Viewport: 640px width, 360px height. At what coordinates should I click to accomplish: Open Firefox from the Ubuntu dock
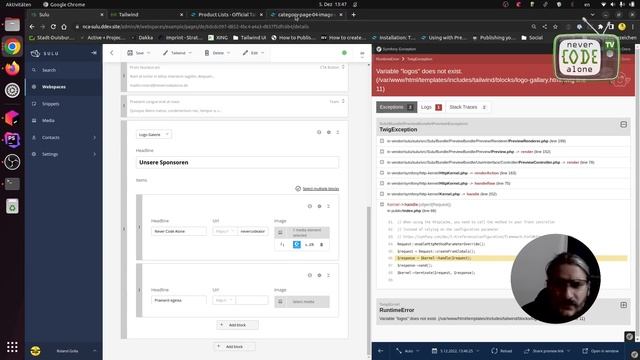(12, 68)
